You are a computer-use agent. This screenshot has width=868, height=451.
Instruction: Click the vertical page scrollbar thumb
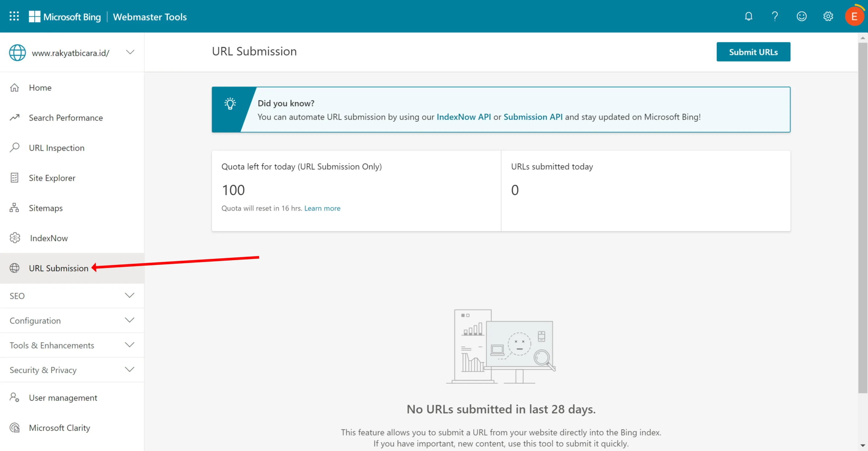[863, 217]
